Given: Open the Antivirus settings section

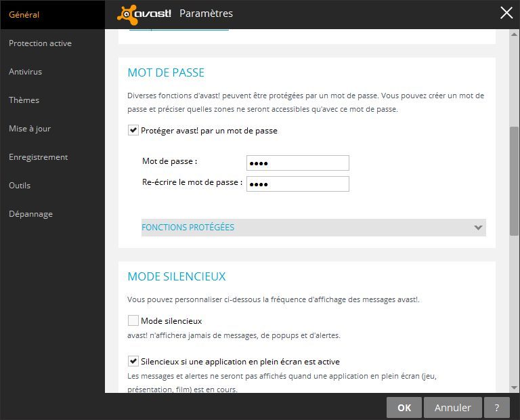Looking at the screenshot, I should [x=26, y=72].
